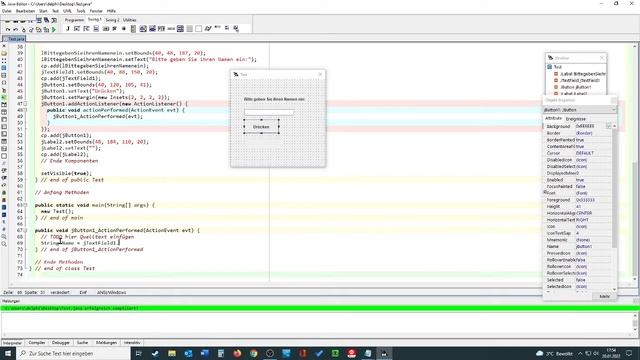
Task: Click the Name property value jButton1
Action: tap(593, 247)
